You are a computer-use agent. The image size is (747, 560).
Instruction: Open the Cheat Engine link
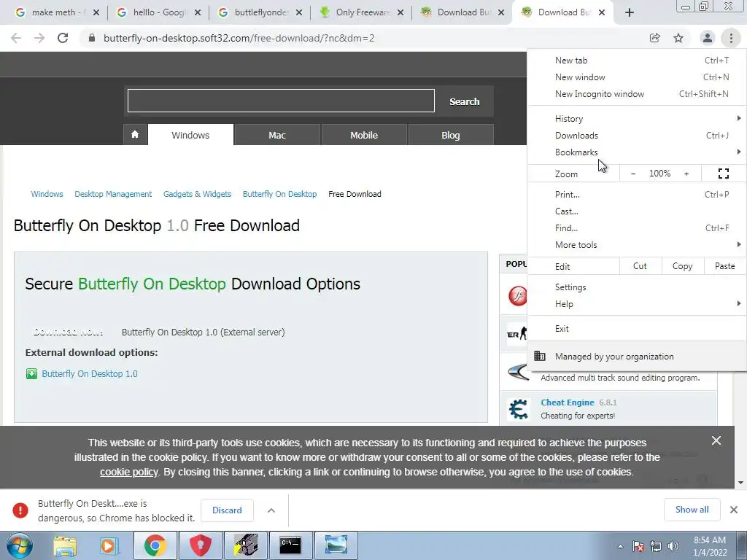pyautogui.click(x=568, y=402)
